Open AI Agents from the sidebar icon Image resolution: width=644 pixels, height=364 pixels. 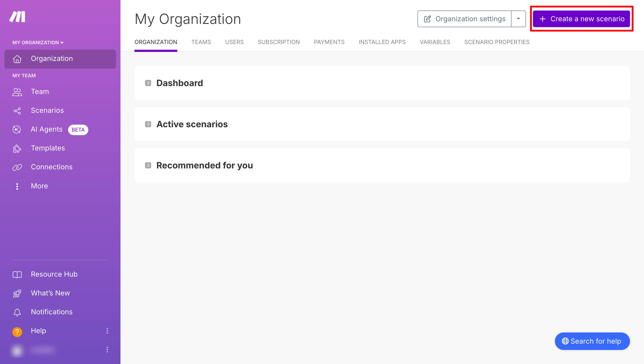coord(17,129)
